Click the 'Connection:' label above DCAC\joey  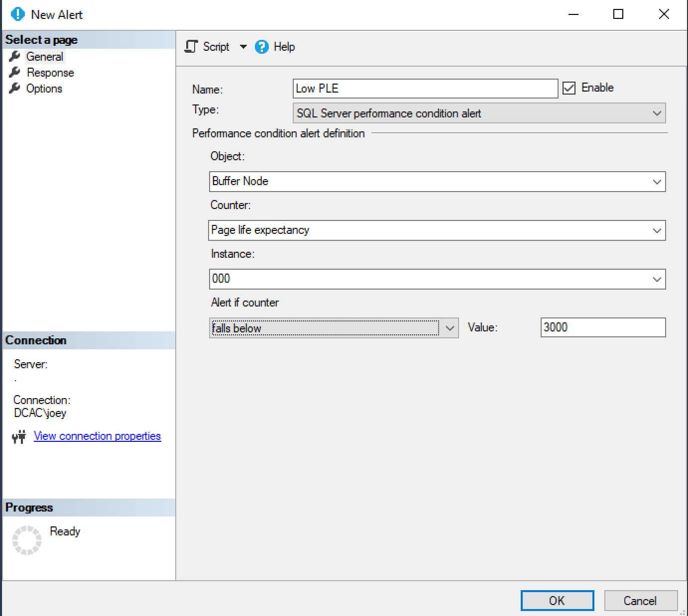(x=42, y=400)
